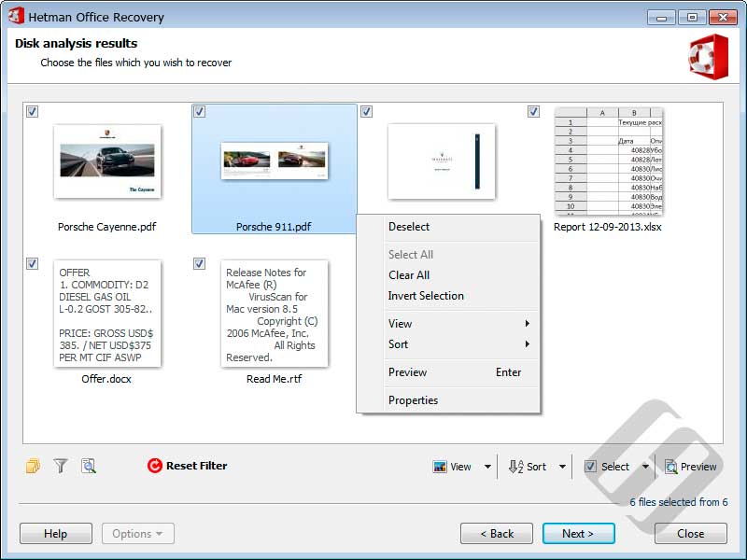Screen dimensions: 747x560
Task: Click the Close button at bottom right
Action: 691,533
